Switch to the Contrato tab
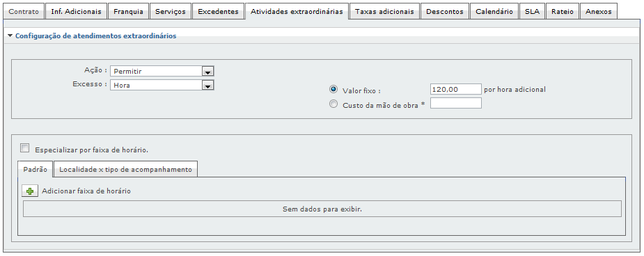644x256 pixels. tap(24, 12)
